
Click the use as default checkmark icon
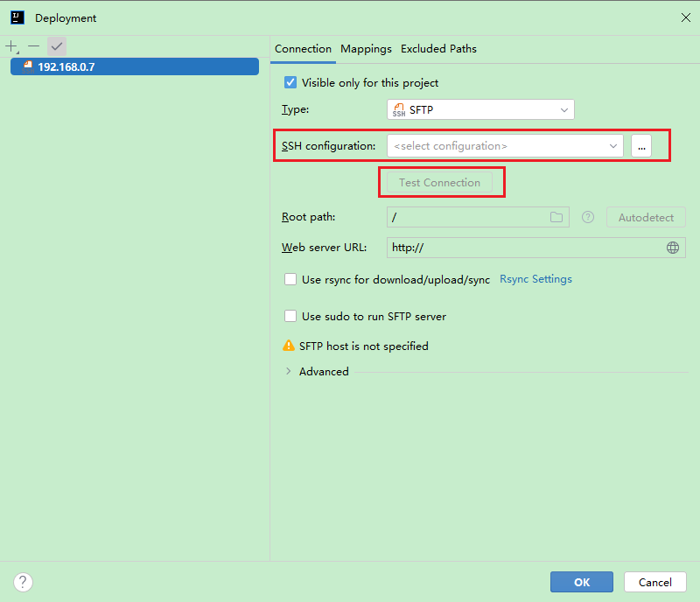(x=57, y=46)
